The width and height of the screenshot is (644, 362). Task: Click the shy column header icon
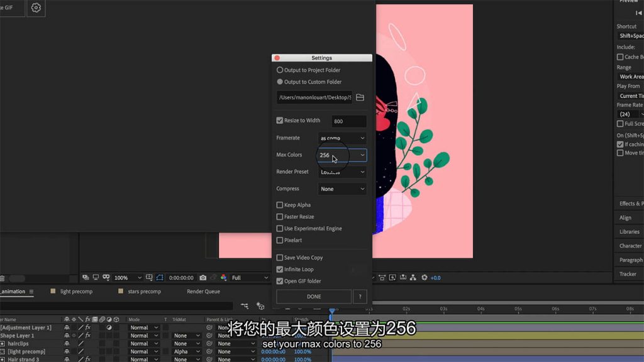(67, 319)
